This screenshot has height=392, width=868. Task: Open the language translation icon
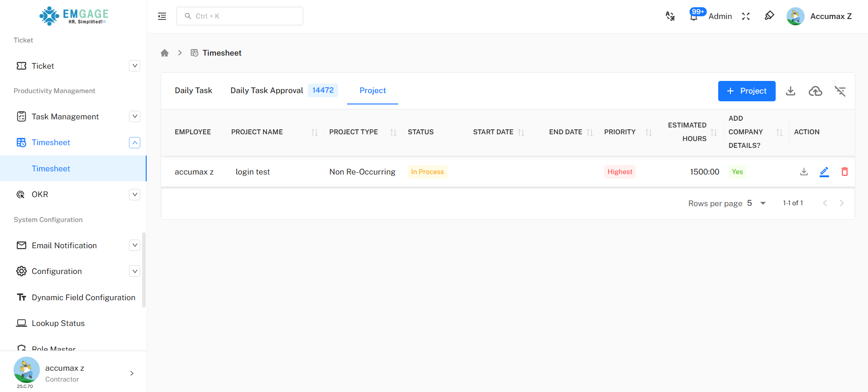(670, 16)
